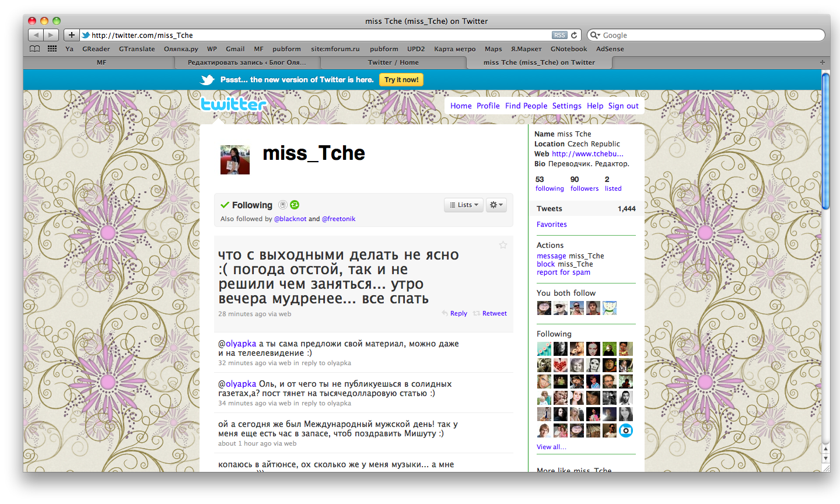Open cartoon cat avatar under You both follow
This screenshot has width=840, height=504.
click(x=610, y=308)
